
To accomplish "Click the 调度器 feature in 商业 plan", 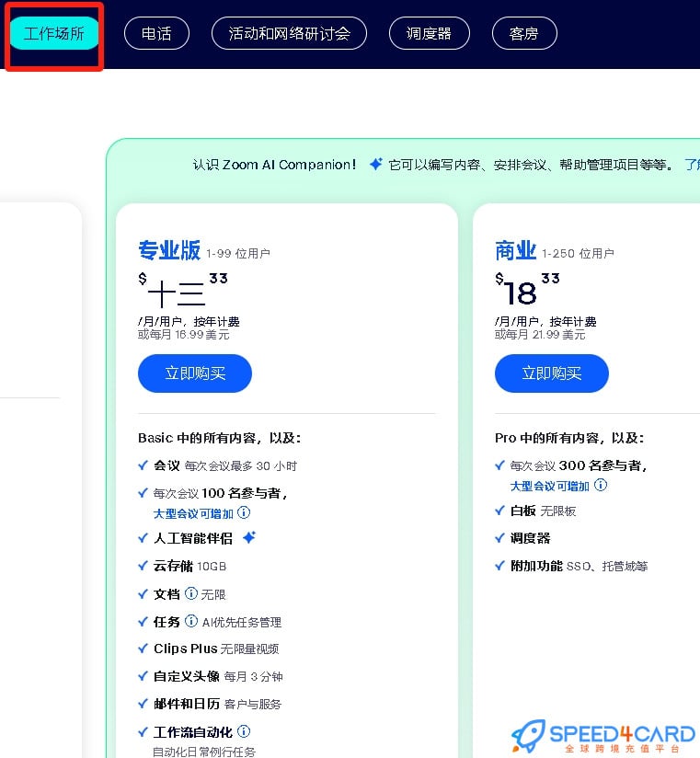I will pos(531,538).
